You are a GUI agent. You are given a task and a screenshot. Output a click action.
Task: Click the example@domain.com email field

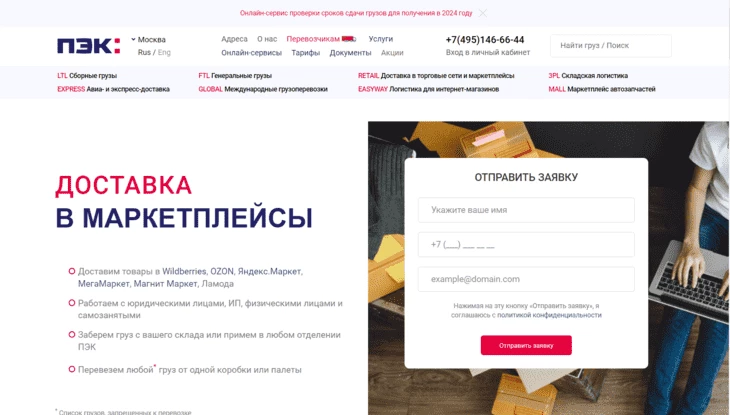pos(526,279)
